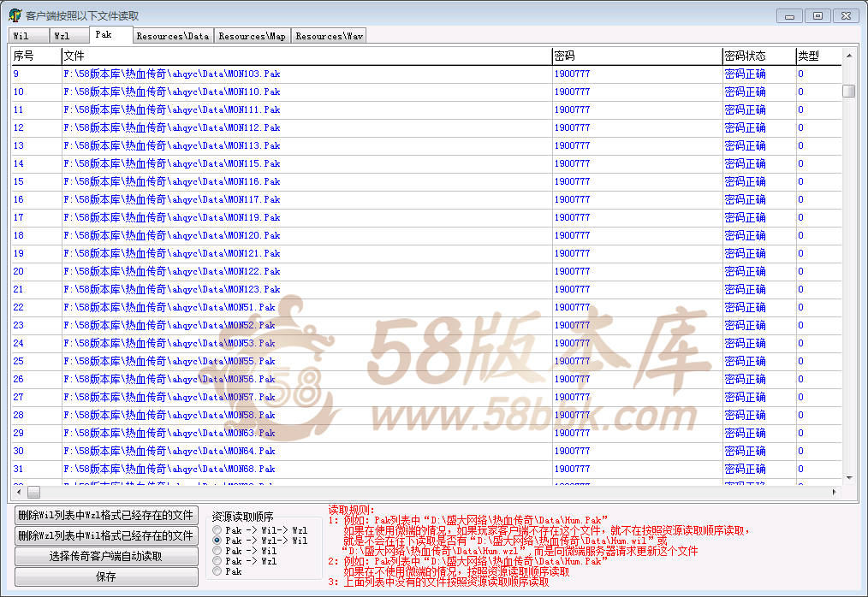Choose the Pak -> Wil reading order
Viewport: 868px width, 597px height.
pyautogui.click(x=217, y=551)
